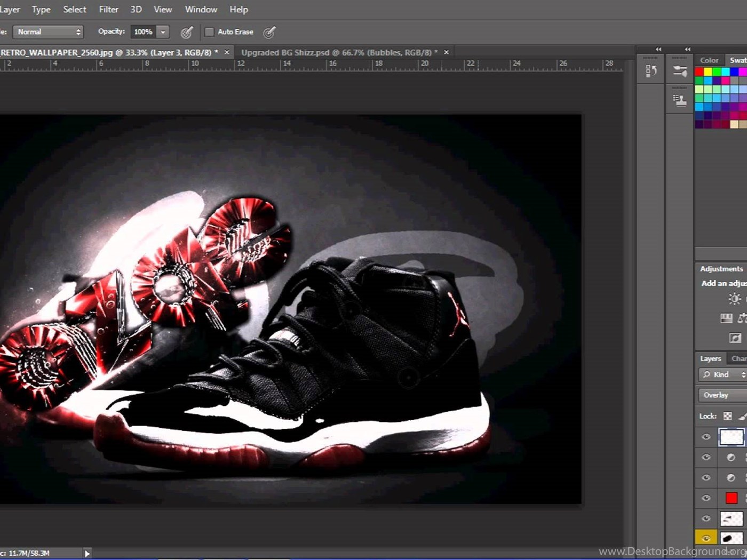Toggle eye of adjustment layer just below top layer

pyautogui.click(x=706, y=458)
